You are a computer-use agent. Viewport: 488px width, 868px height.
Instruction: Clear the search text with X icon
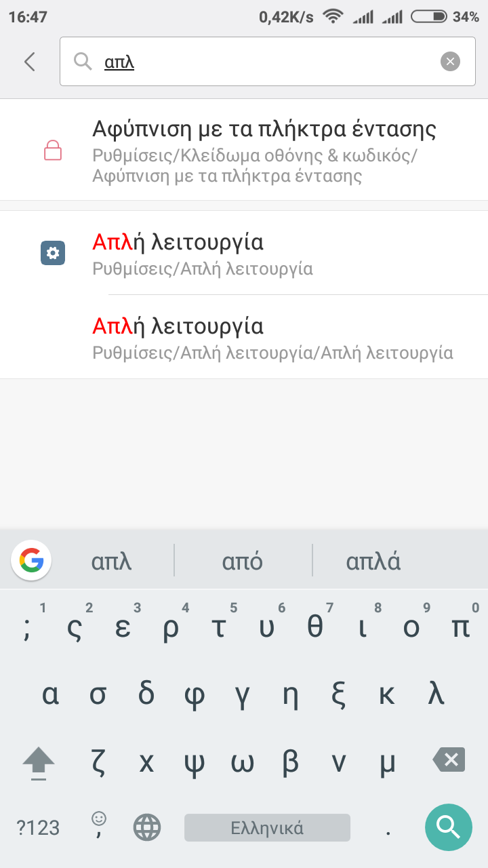click(450, 62)
